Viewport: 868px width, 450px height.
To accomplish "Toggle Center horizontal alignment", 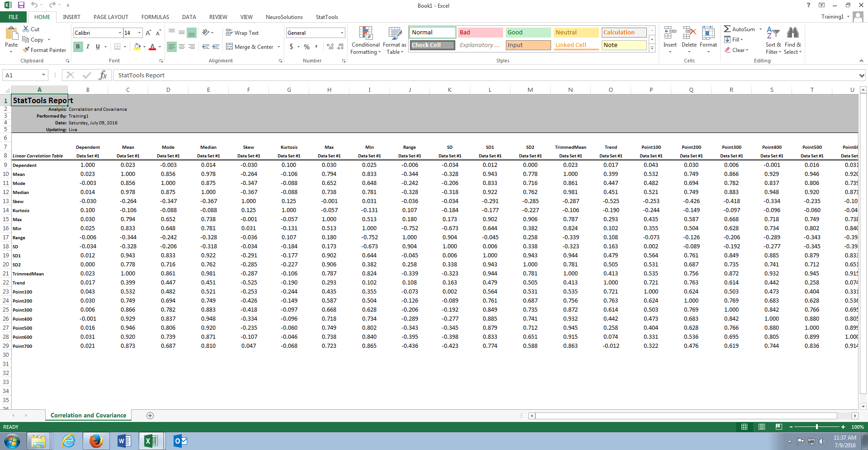I will pyautogui.click(x=181, y=47).
